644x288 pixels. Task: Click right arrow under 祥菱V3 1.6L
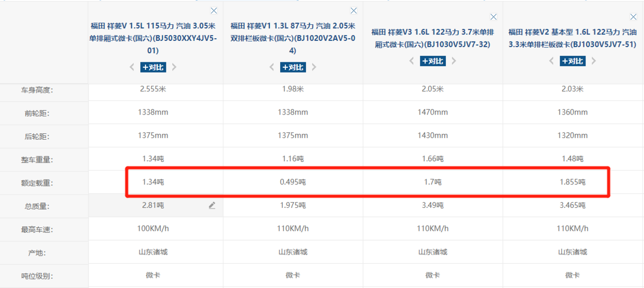(454, 61)
